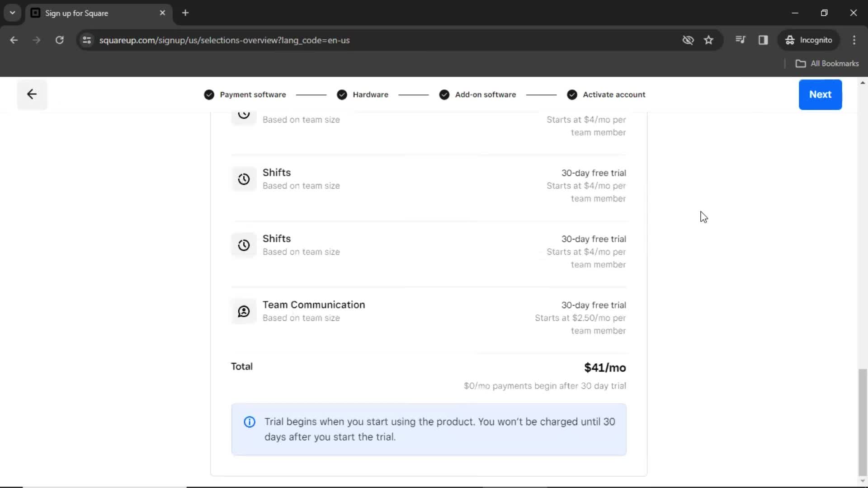This screenshot has width=868, height=488.
Task: Reload the page
Action: 59,40
